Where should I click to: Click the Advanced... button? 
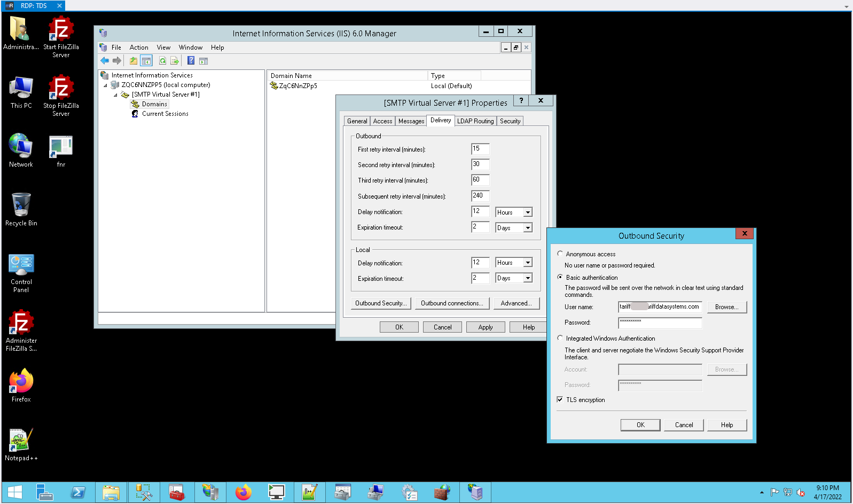tap(516, 303)
